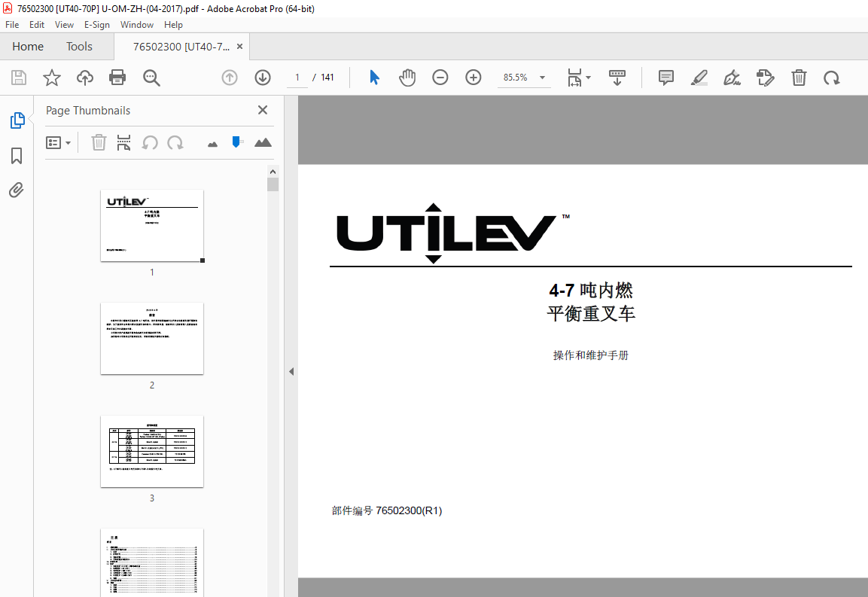Toggle scrolling mode toolbar icon

pos(617,78)
